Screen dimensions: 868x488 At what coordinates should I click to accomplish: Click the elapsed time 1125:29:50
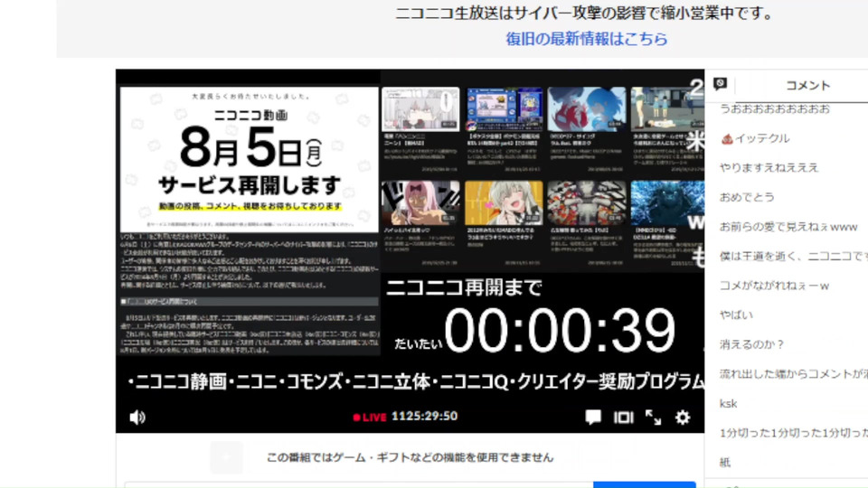[x=425, y=416]
